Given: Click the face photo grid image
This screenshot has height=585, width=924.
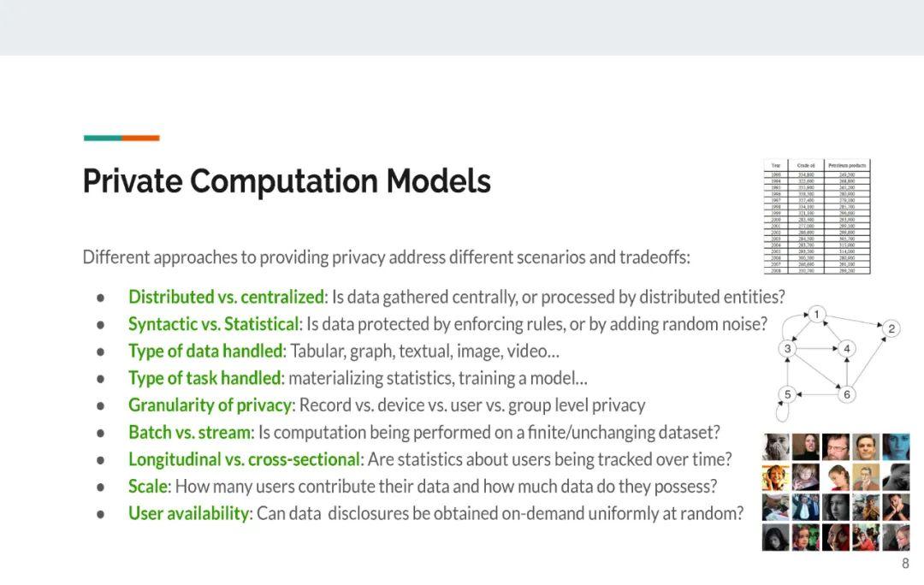Looking at the screenshot, I should (x=836, y=492).
